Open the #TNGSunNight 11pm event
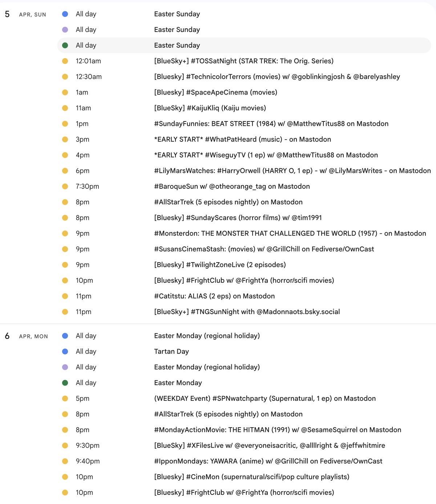The image size is (436, 504). [x=247, y=312]
